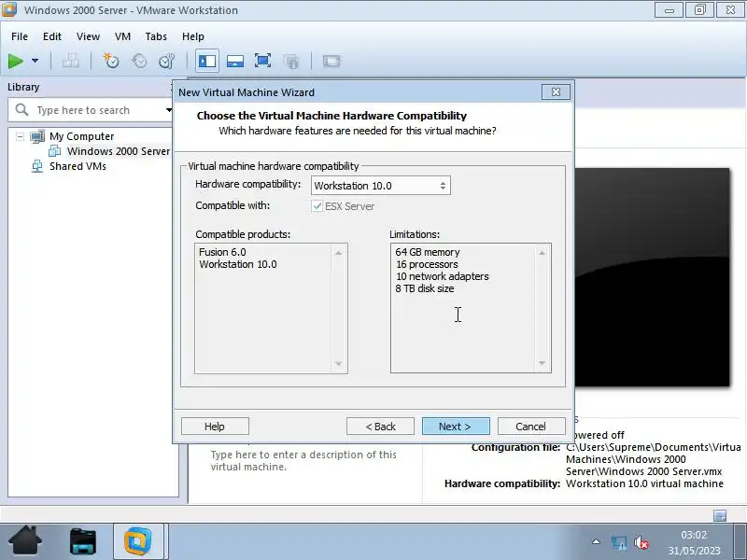This screenshot has height=560, width=747.
Task: Click the status bar icon at bottom right
Action: pyautogui.click(x=720, y=515)
